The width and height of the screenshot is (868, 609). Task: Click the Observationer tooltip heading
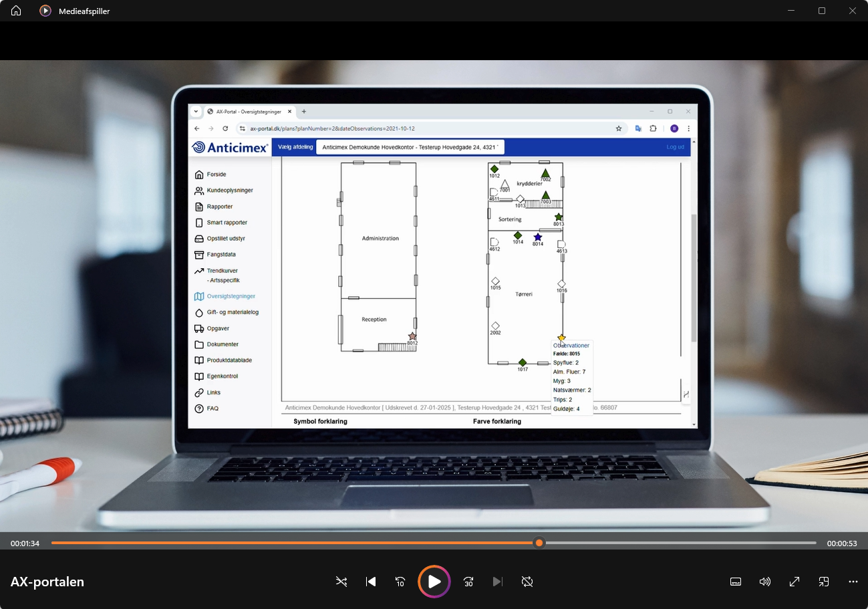coord(571,346)
